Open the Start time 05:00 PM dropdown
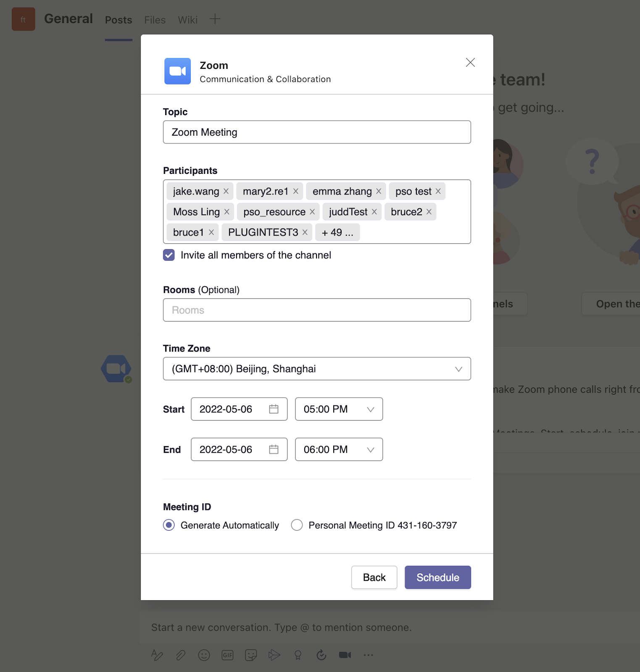The width and height of the screenshot is (640, 672). tap(339, 409)
